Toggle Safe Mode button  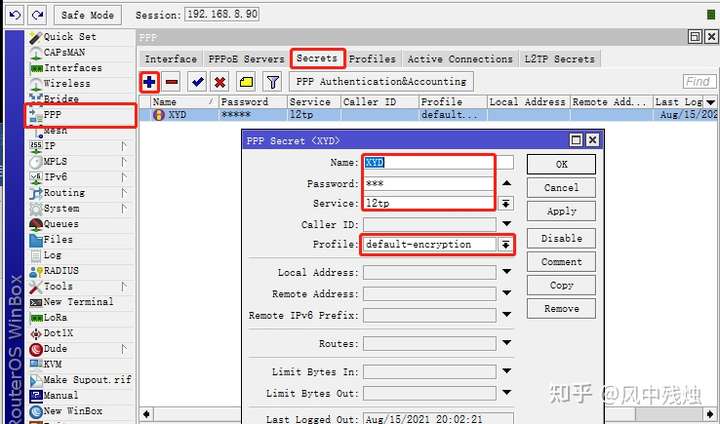tap(88, 15)
